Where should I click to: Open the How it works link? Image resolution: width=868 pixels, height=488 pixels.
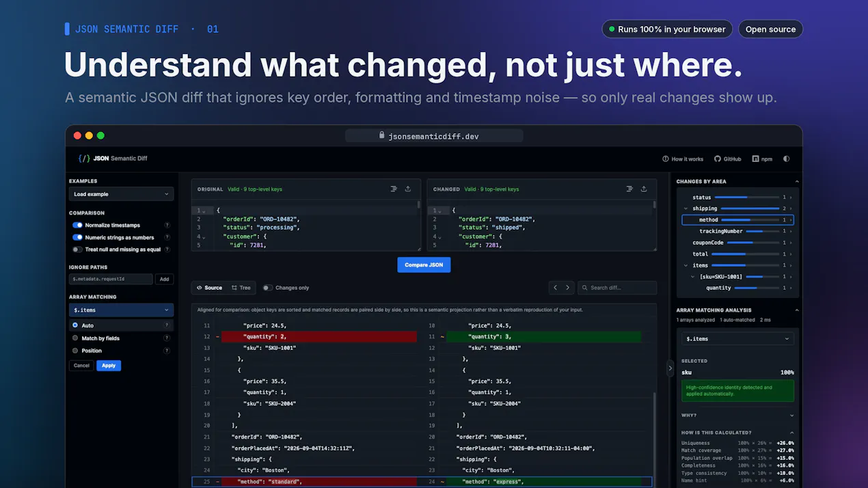(683, 159)
